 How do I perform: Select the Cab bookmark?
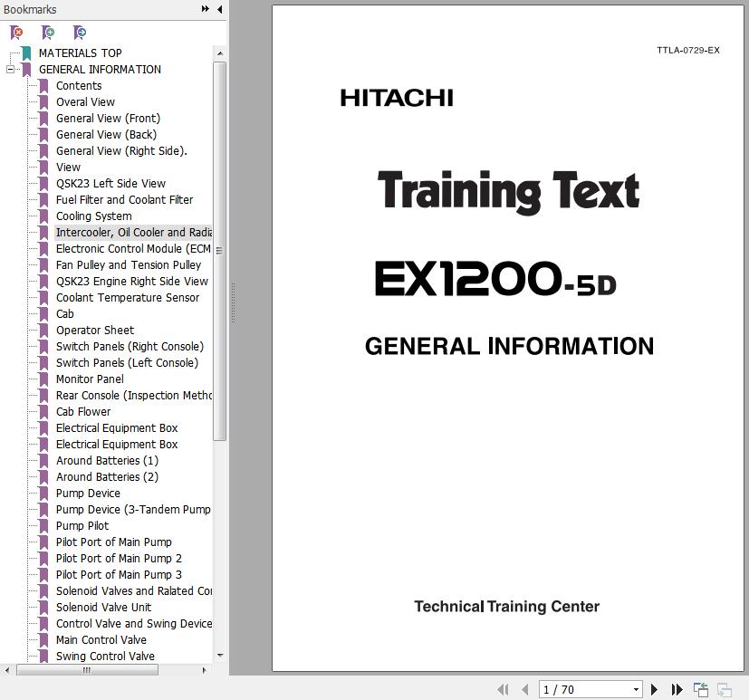coord(64,313)
